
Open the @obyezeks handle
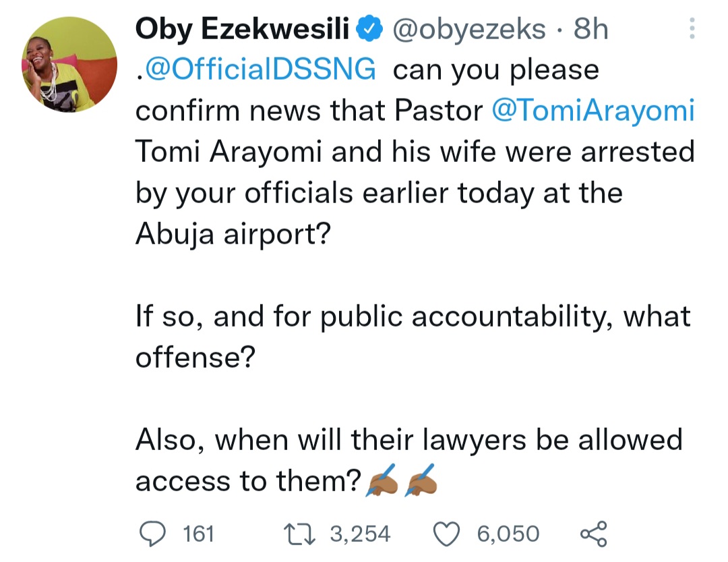tap(469, 29)
